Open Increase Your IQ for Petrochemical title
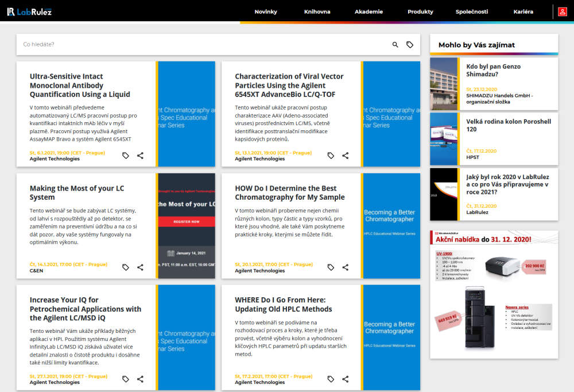Image resolution: width=574 pixels, height=392 pixels. click(86, 309)
